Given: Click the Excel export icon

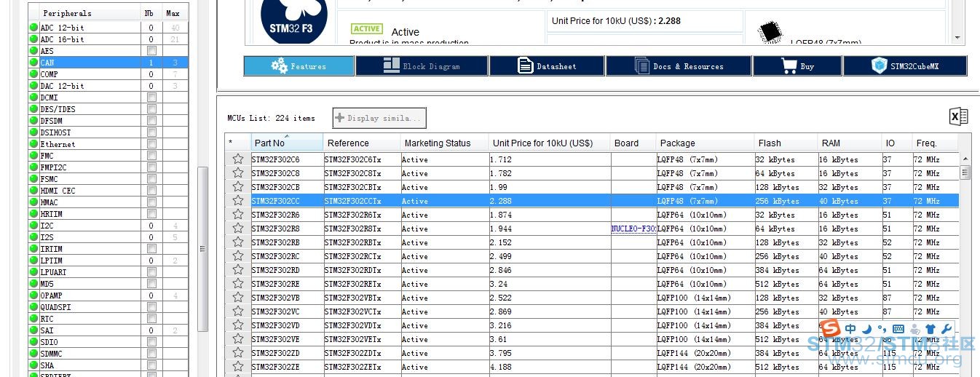Looking at the screenshot, I should point(958,116).
